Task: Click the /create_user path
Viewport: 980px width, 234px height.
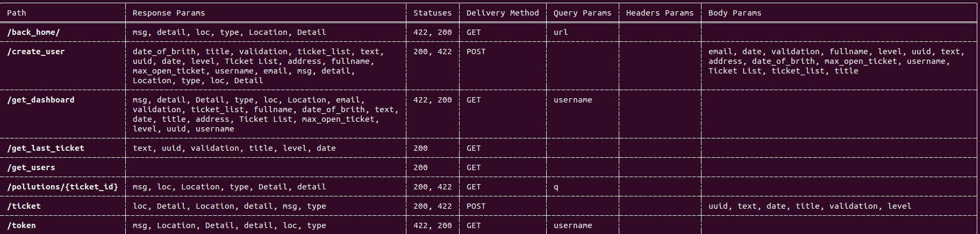Action: click(x=36, y=52)
